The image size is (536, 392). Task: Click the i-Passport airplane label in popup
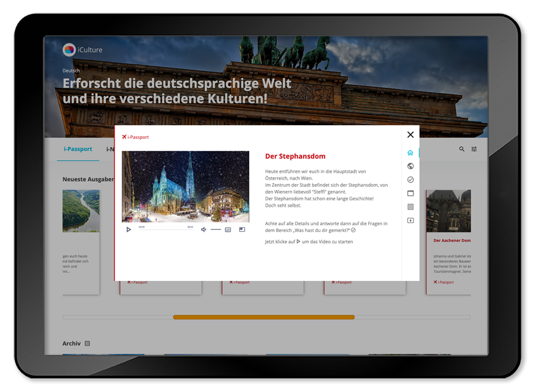tap(135, 137)
